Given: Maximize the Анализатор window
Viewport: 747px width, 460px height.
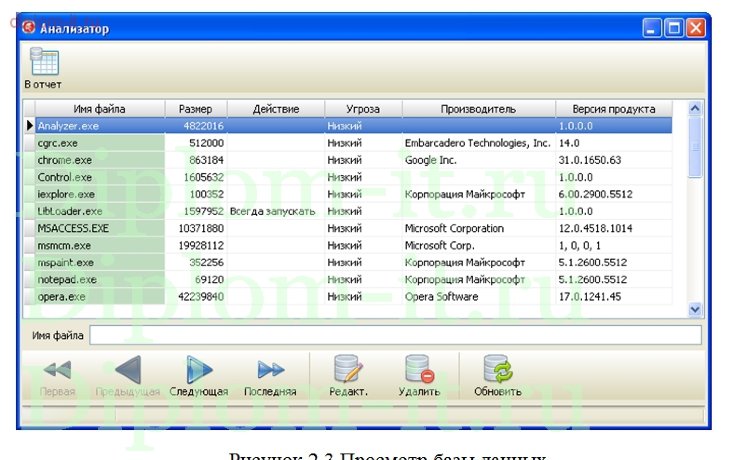Looking at the screenshot, I should pyautogui.click(x=674, y=28).
